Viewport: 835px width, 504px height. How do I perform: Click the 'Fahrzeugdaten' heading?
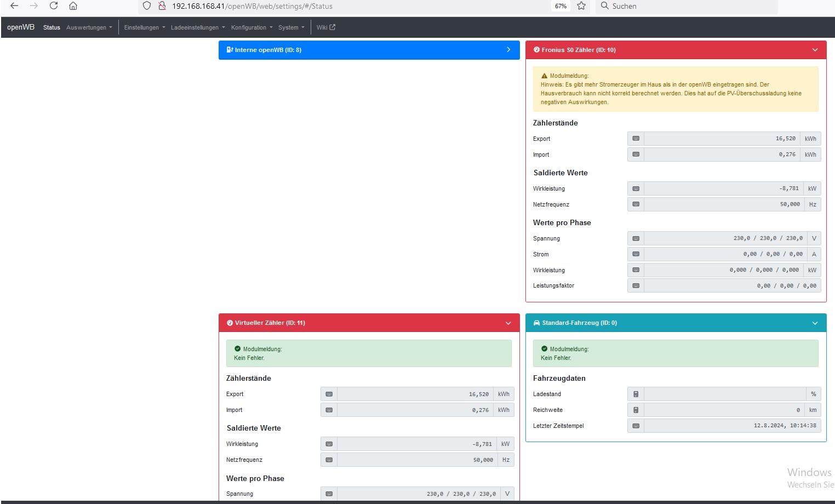559,378
